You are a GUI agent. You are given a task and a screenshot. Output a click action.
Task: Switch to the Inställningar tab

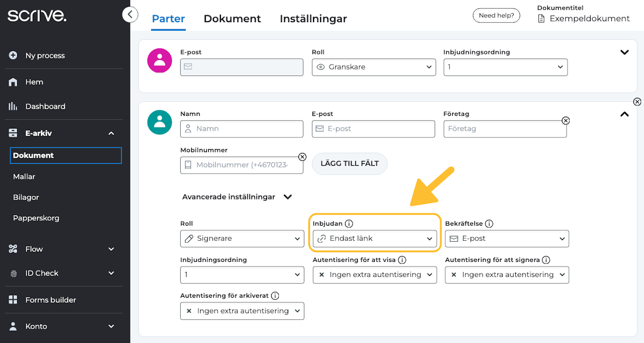313,19
